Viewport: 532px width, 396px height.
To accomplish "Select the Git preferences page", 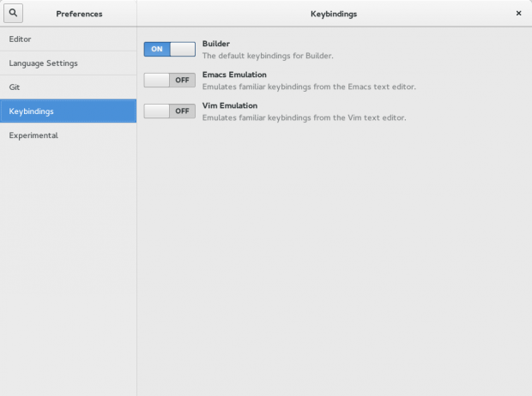I will click(15, 87).
